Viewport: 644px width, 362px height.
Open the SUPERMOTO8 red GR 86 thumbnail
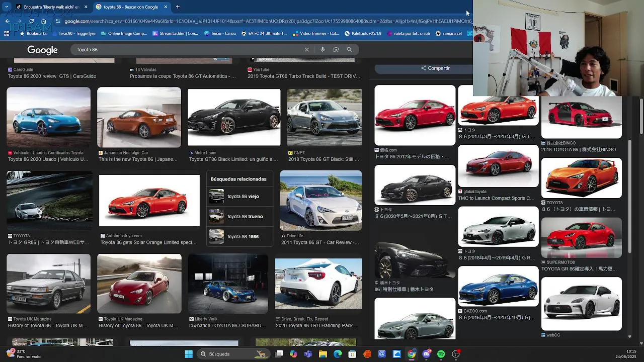pos(582,237)
